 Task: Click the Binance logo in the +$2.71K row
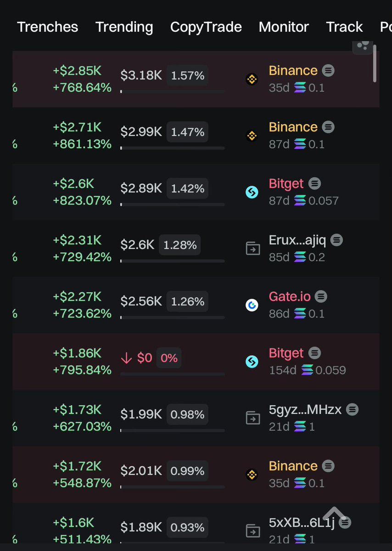tap(252, 136)
